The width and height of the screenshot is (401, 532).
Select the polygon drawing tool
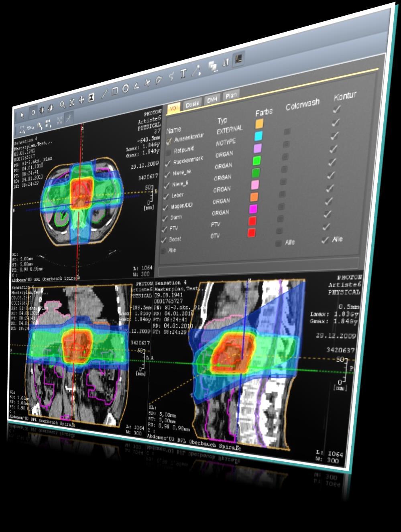pos(159,79)
